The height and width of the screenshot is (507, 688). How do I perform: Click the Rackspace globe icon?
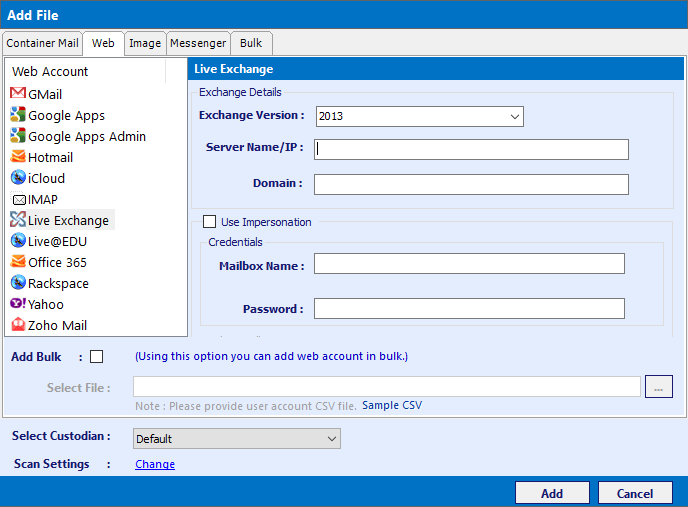click(18, 283)
